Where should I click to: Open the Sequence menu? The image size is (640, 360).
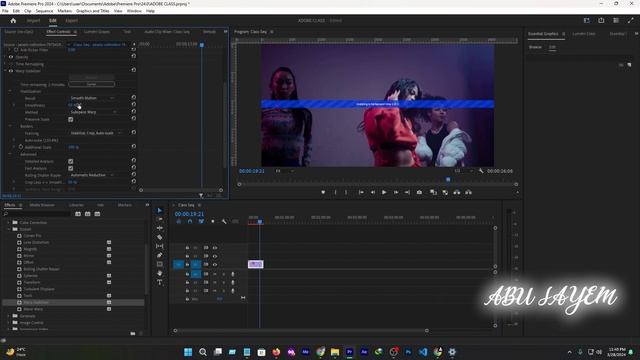[x=44, y=11]
